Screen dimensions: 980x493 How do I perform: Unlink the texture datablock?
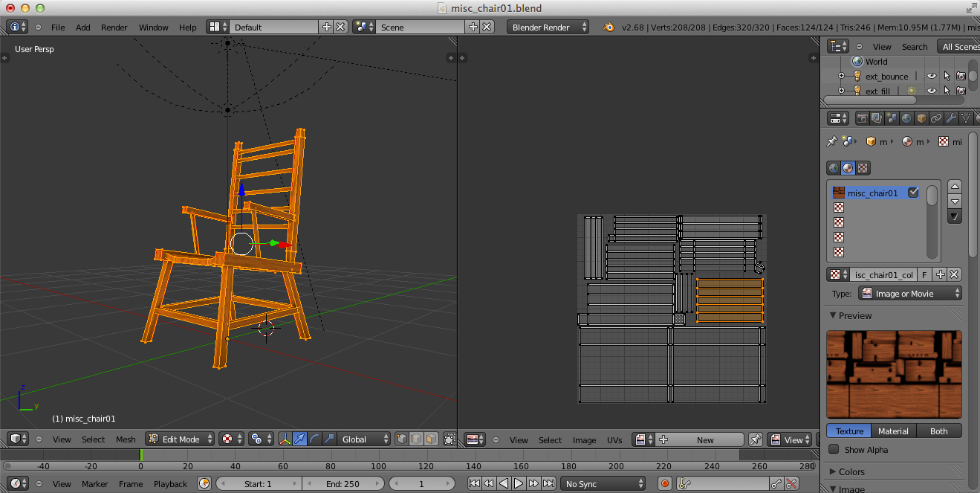955,274
